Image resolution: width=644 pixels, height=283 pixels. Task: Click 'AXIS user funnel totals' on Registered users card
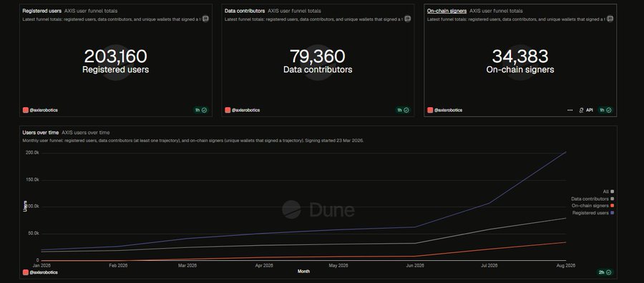click(91, 11)
